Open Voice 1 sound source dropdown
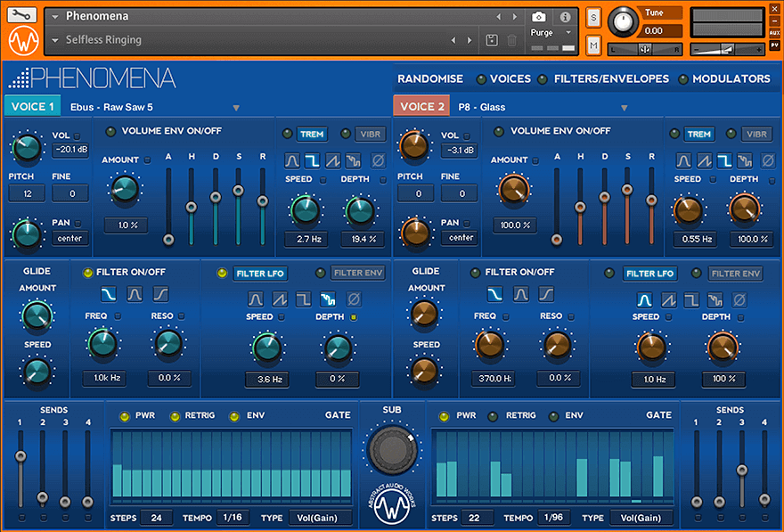Viewport: 784px width, 532px height. coord(236,108)
